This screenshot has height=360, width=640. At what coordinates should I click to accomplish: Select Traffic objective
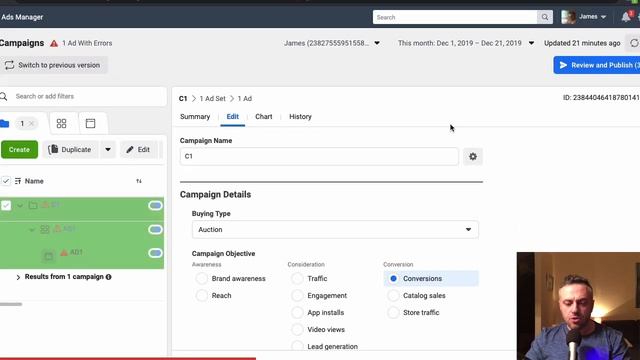(297, 278)
